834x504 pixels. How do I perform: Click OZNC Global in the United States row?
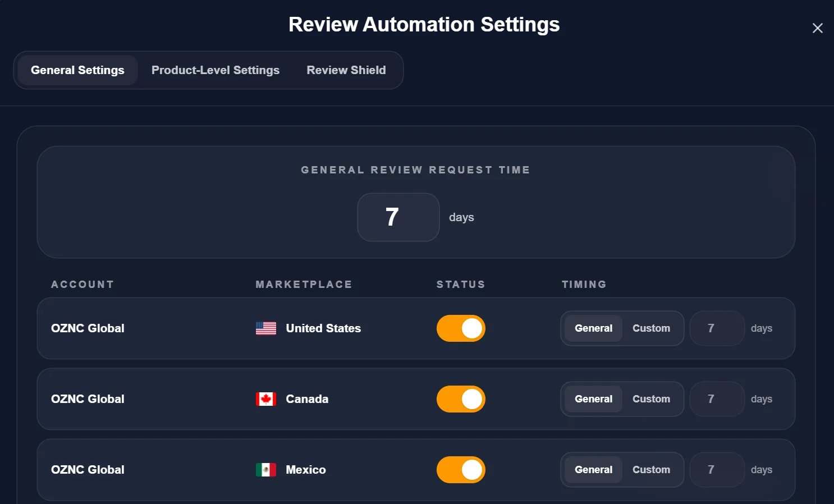(x=88, y=328)
